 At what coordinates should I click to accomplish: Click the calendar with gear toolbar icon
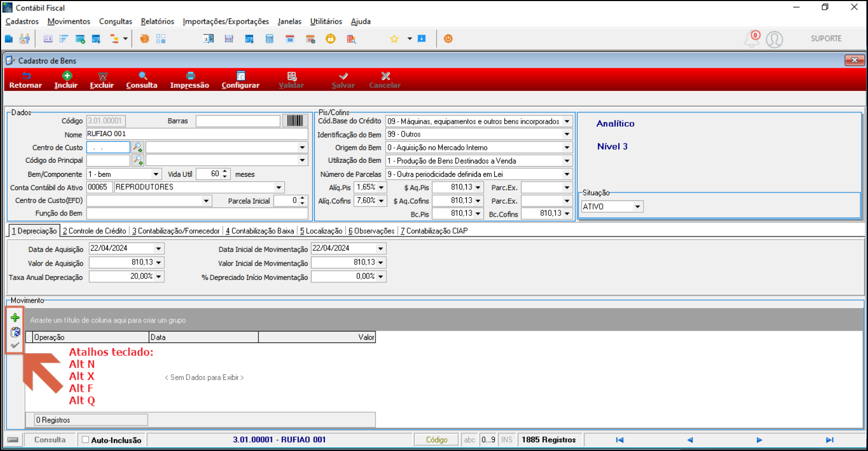(x=310, y=39)
